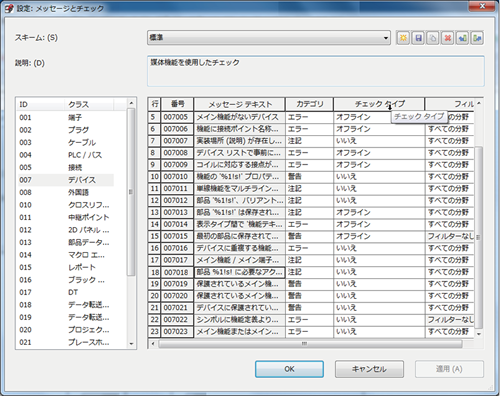The image size is (500, 396).
Task: Select class row 017 DT
Action: click(65, 292)
